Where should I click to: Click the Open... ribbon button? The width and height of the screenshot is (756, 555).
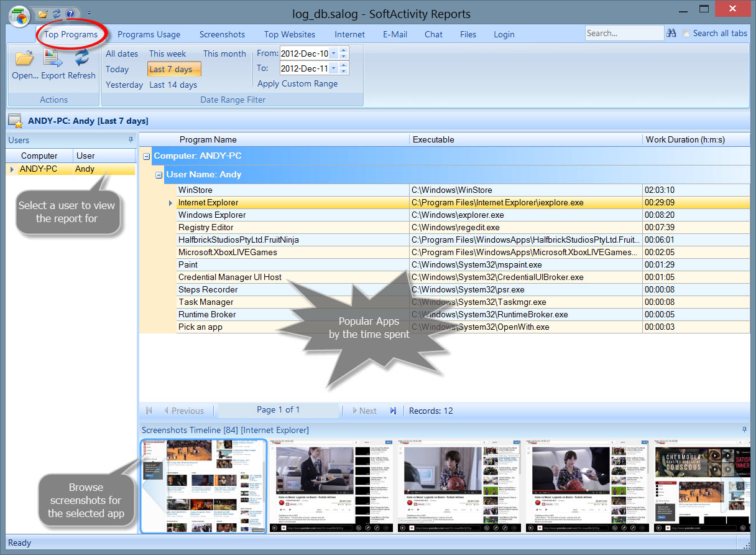click(x=25, y=65)
